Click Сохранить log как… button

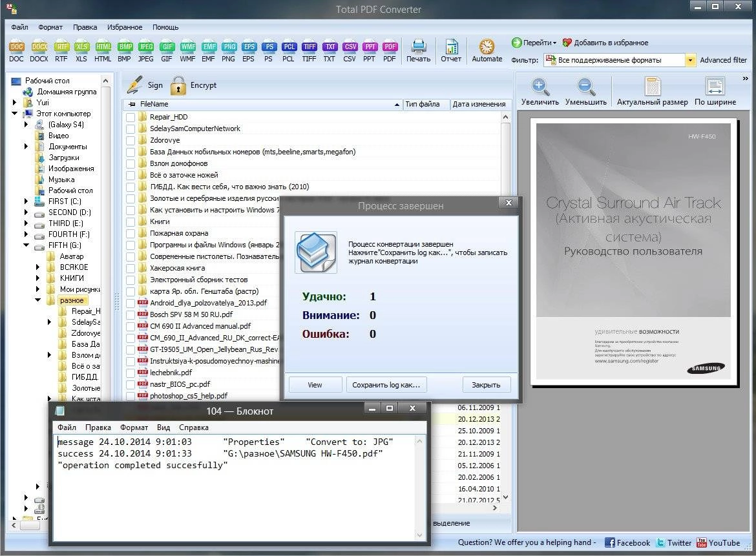386,385
